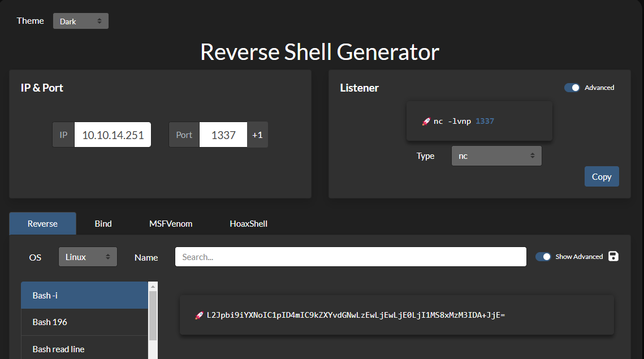644x359 pixels.
Task: Select the HoaxShell tab
Action: 248,224
